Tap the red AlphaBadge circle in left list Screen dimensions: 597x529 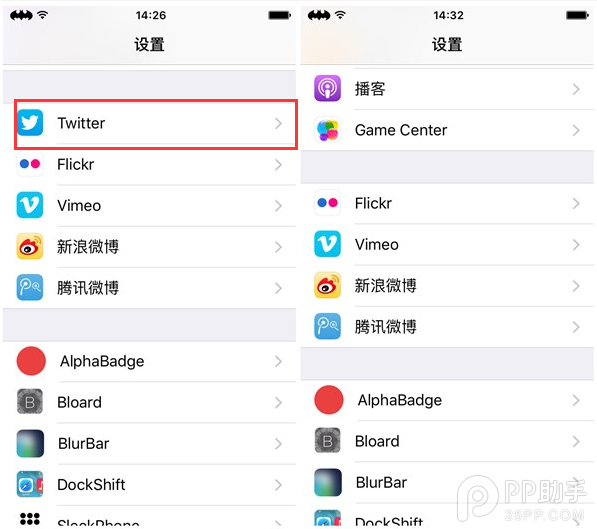(31, 361)
